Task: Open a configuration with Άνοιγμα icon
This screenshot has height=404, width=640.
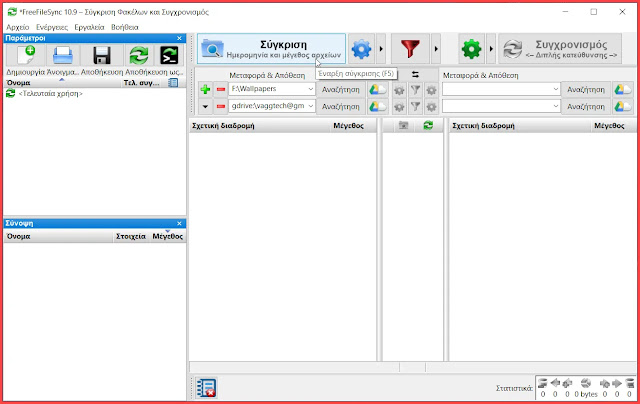Action: pyautogui.click(x=63, y=55)
